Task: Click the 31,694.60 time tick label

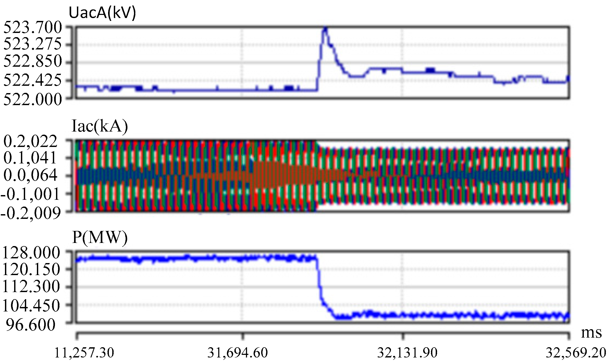Action: click(x=237, y=353)
